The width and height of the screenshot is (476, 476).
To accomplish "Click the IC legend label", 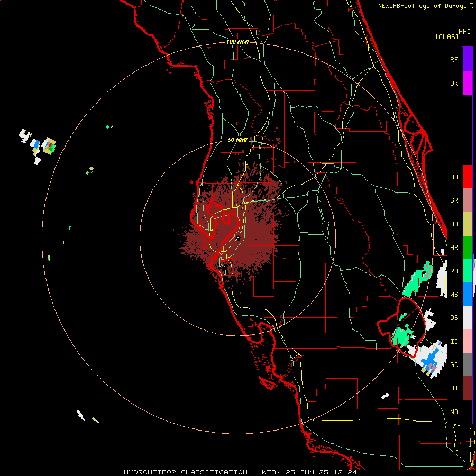I will click(454, 342).
